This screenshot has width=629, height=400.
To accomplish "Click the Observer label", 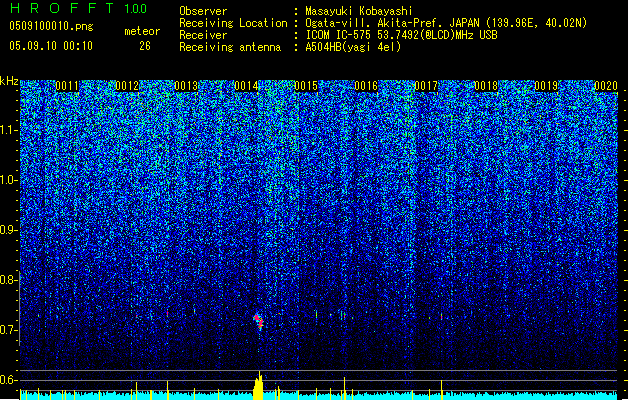I will (203, 11).
